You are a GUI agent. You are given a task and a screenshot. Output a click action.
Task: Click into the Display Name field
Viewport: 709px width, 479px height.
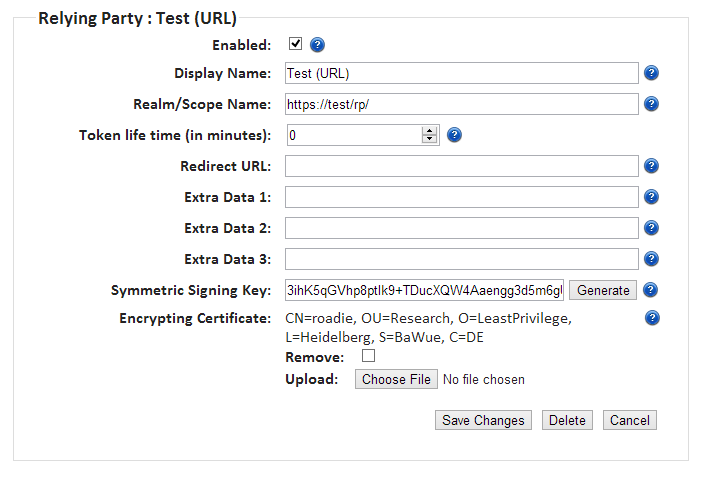click(461, 73)
